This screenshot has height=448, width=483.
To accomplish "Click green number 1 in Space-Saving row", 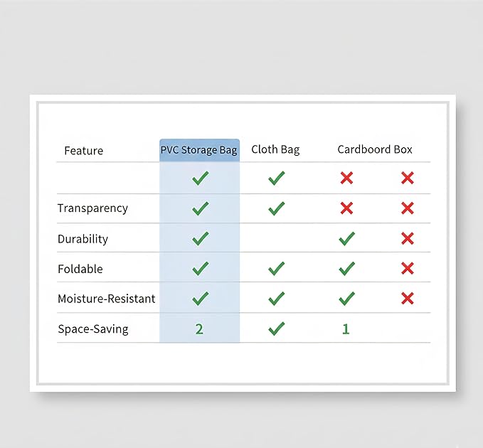I will 346,329.
